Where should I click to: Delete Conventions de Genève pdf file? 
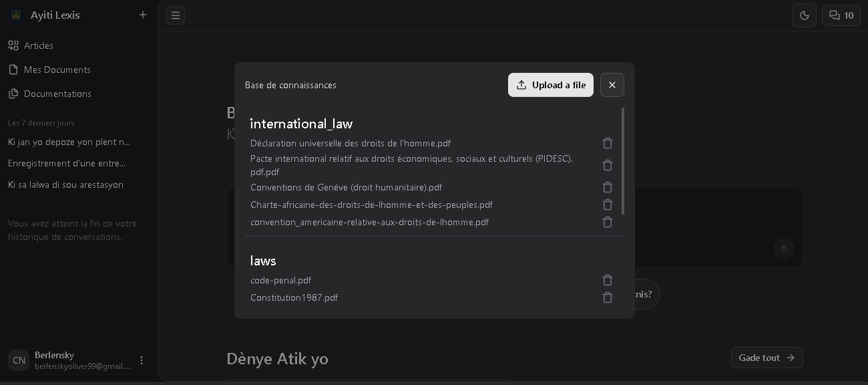607,187
